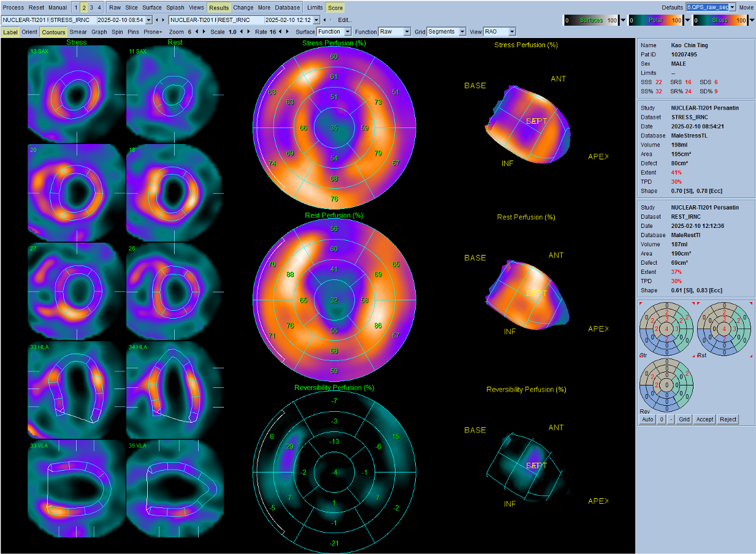Switch to the Splash page
Viewport: 756px width, 554px height.
pyautogui.click(x=175, y=7)
